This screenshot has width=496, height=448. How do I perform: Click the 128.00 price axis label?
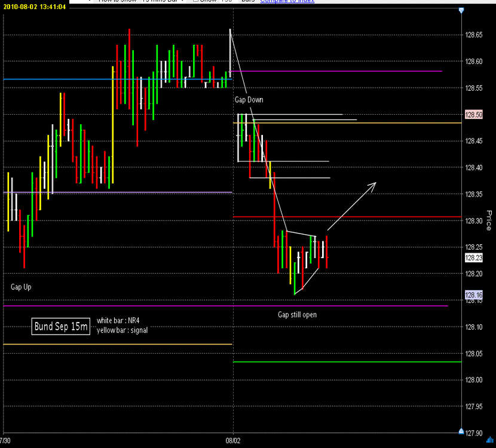474,380
